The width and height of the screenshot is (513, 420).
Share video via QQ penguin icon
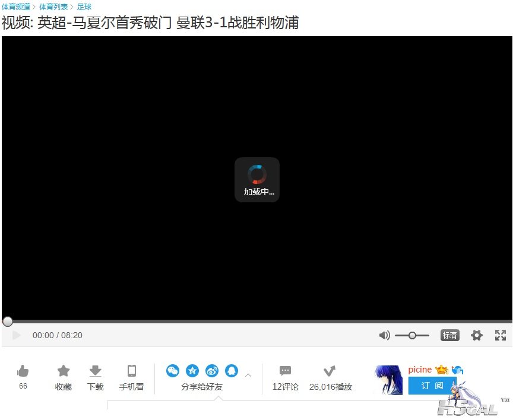click(232, 371)
